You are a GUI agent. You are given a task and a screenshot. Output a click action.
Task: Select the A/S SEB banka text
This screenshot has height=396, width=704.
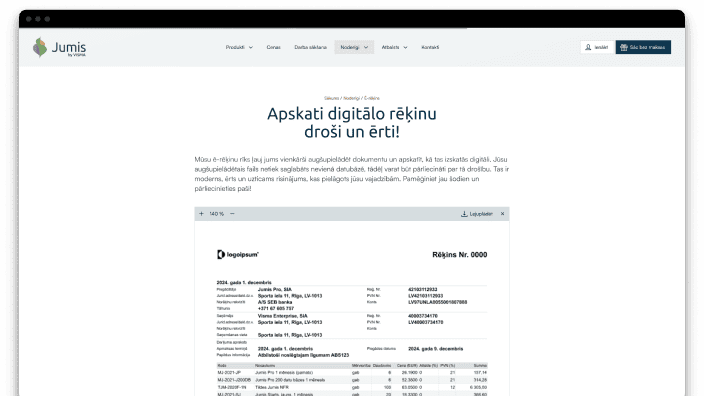point(275,302)
